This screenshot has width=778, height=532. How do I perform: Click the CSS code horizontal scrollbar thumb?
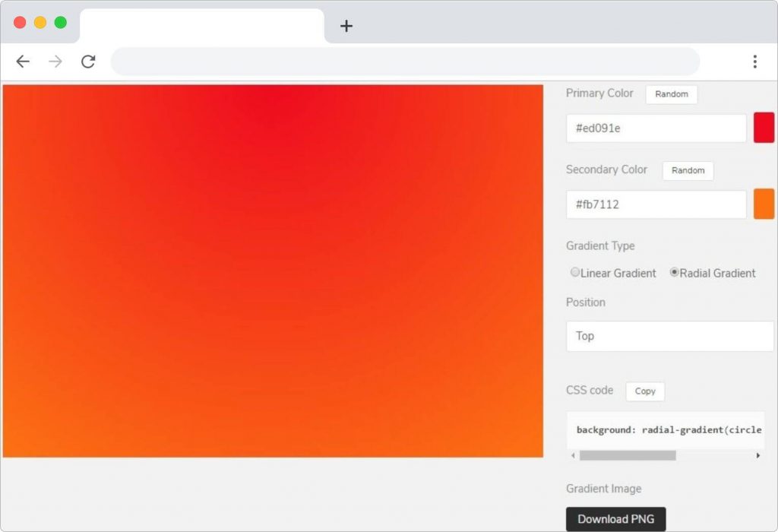pos(628,455)
